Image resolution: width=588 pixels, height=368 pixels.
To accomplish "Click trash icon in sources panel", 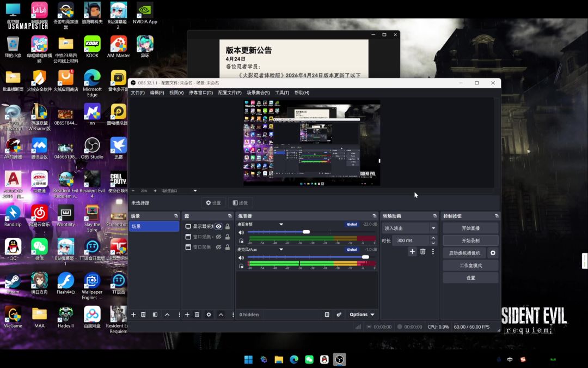I will point(197,315).
